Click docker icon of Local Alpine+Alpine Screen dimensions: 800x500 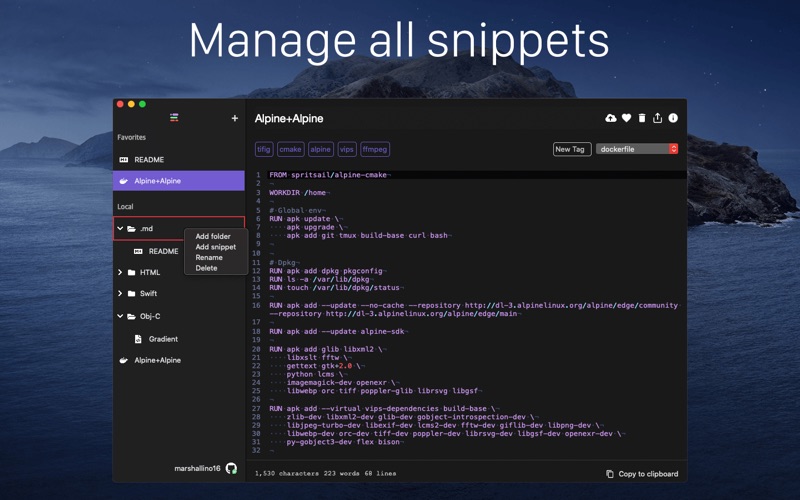coord(123,360)
